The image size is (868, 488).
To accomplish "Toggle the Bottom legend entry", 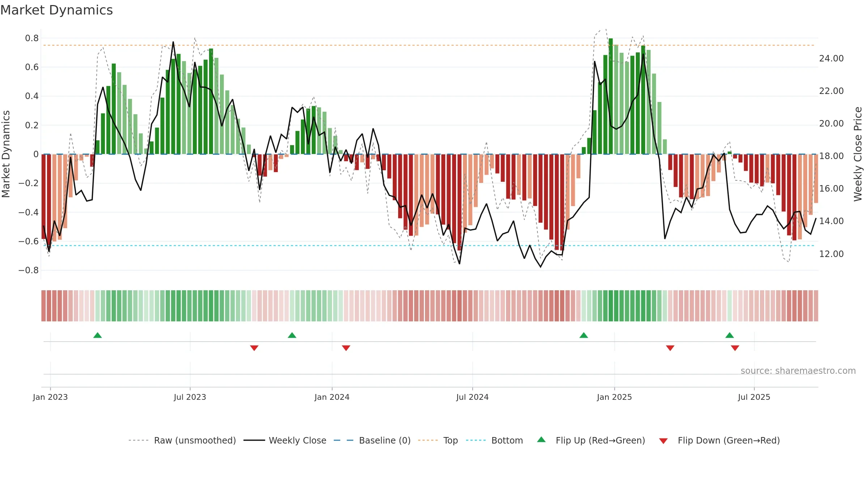I will pos(494,440).
